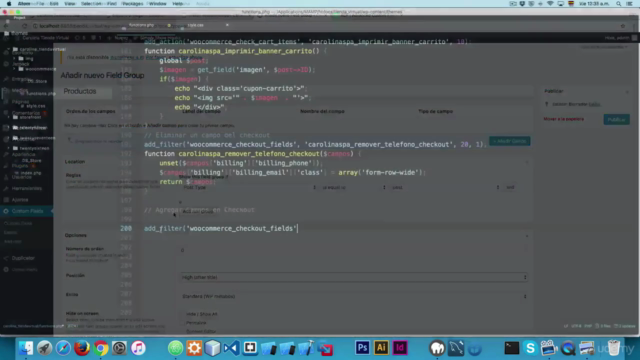
Task: Open the Estilo Standard dropdown
Action: tap(354, 296)
